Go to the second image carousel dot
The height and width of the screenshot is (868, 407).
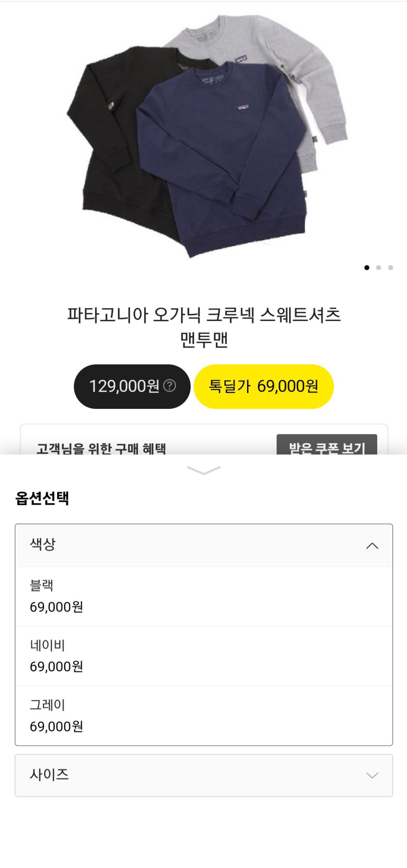378,268
